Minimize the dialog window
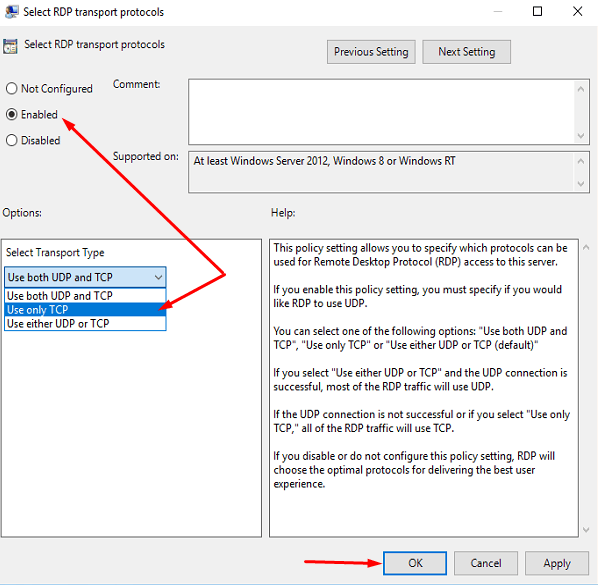This screenshot has height=585, width=598. click(498, 11)
